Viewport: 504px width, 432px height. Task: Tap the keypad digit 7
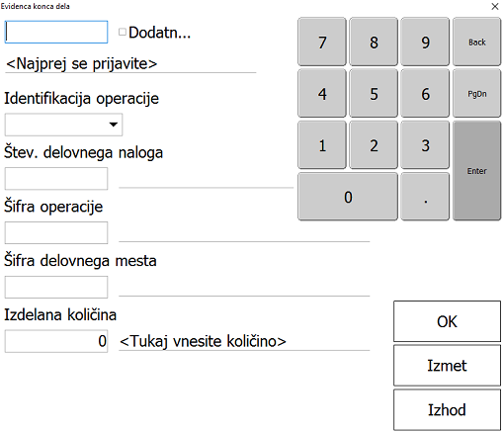[x=322, y=42]
